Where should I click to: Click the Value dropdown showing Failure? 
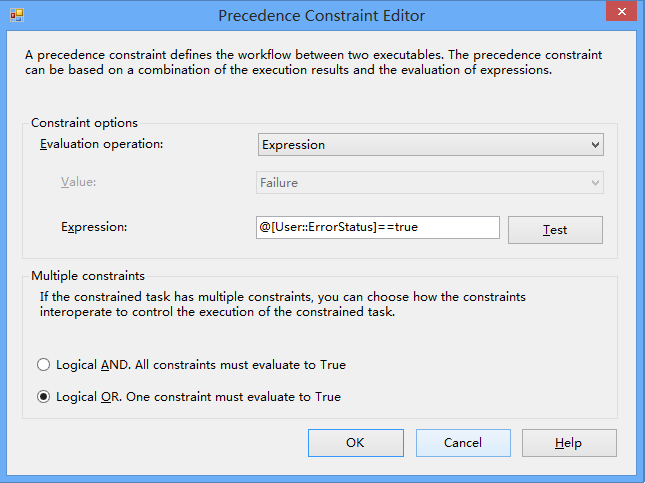[430, 183]
